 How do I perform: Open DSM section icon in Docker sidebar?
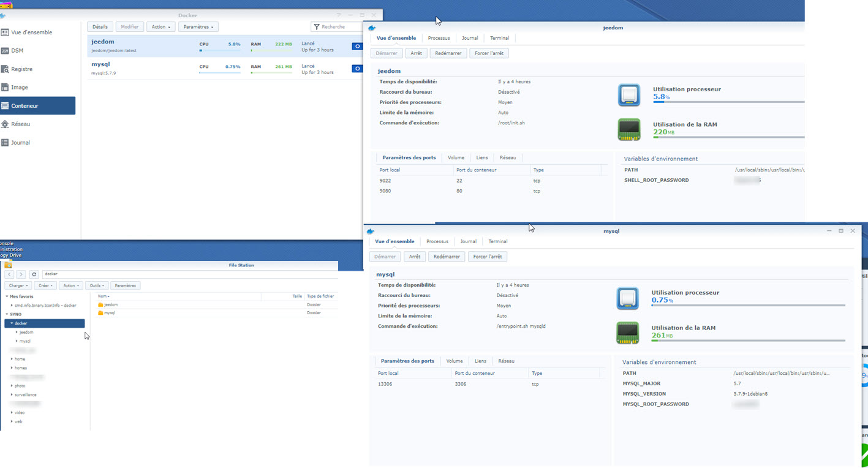point(5,51)
